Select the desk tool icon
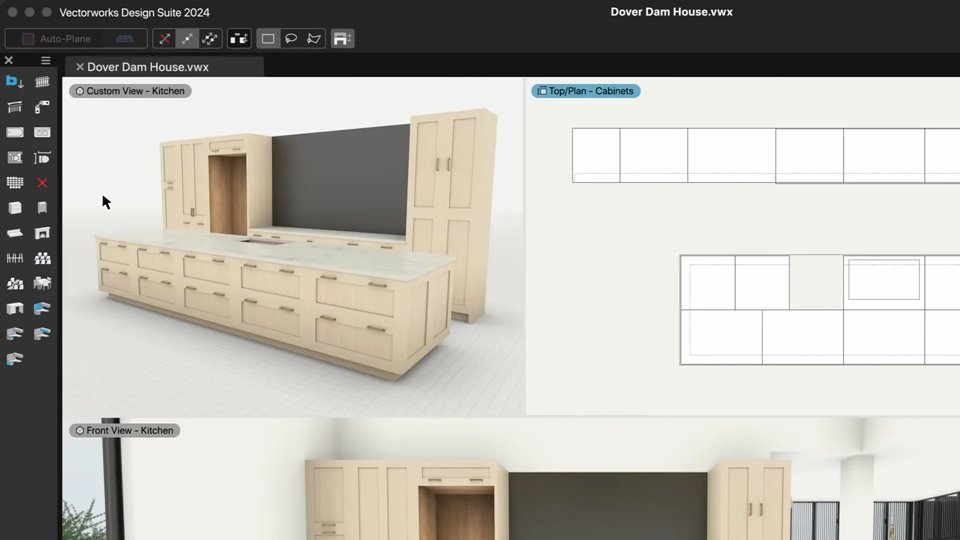The image size is (960, 540). pyautogui.click(x=15, y=309)
